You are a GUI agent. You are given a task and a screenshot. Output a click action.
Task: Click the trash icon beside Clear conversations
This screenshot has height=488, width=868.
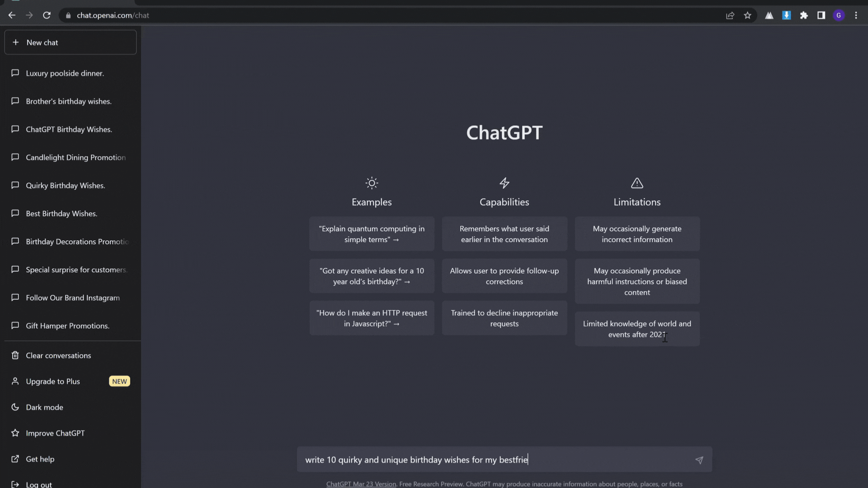tap(15, 355)
